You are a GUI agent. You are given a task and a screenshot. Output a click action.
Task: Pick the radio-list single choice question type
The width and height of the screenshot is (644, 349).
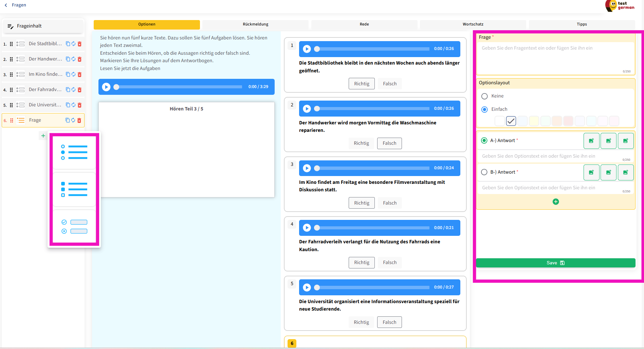[74, 152]
